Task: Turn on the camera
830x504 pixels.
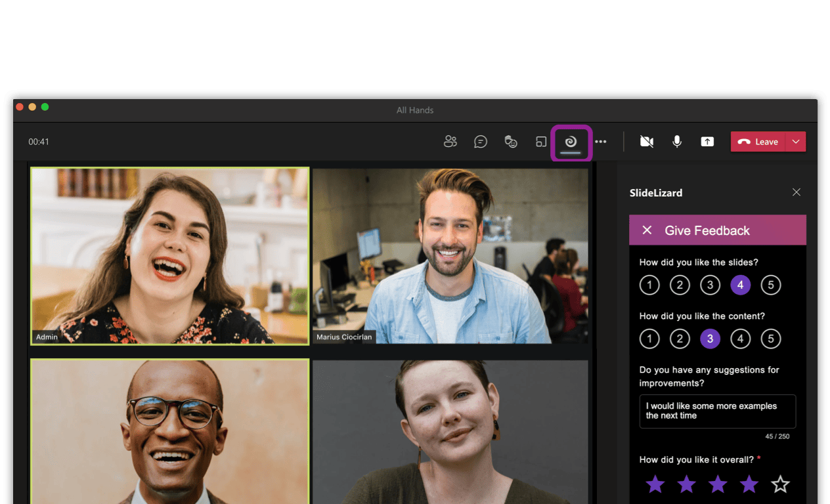Action: 647,142
